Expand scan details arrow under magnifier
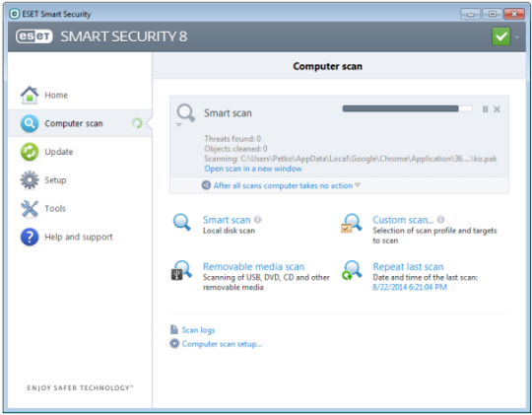532x415 pixels. [178, 125]
